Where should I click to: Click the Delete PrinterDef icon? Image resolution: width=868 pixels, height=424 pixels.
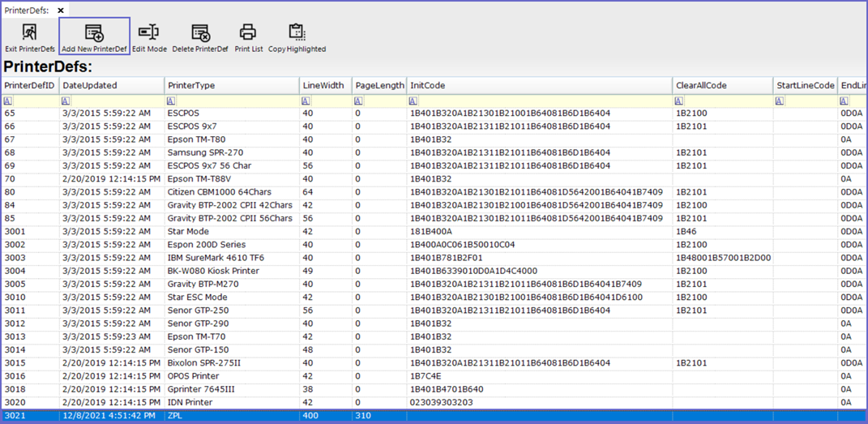(200, 33)
